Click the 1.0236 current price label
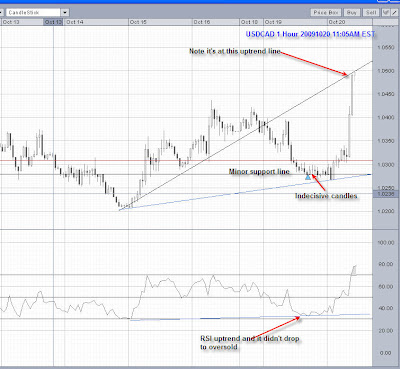Screen dimensions: 400x369 (x=386, y=194)
